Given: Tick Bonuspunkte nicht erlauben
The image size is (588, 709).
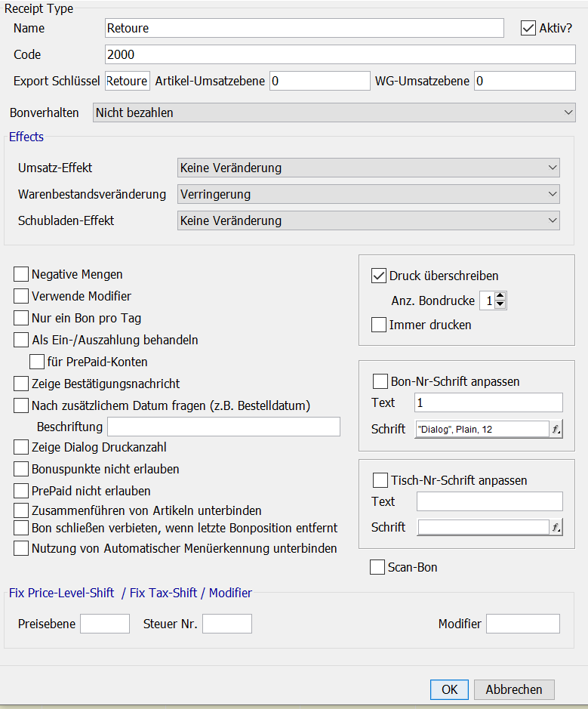Looking at the screenshot, I should tap(21, 469).
